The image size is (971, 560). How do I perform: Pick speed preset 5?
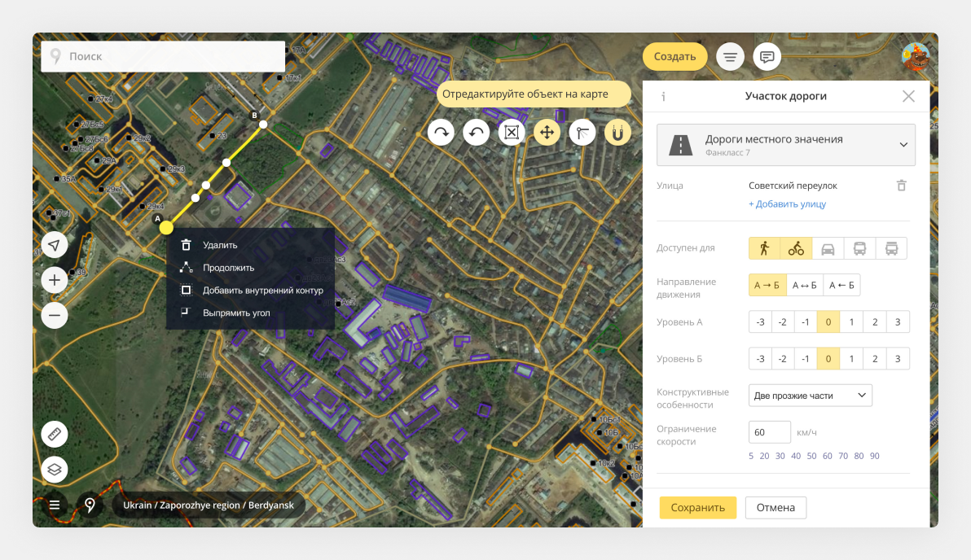[751, 456]
